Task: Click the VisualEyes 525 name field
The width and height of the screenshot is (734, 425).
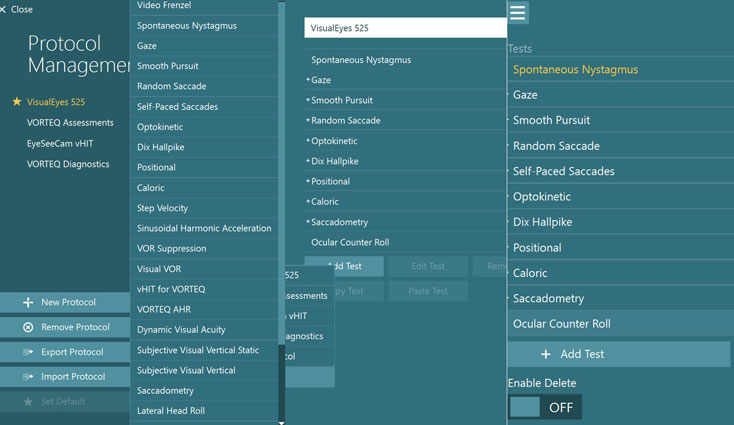Action: click(x=405, y=28)
